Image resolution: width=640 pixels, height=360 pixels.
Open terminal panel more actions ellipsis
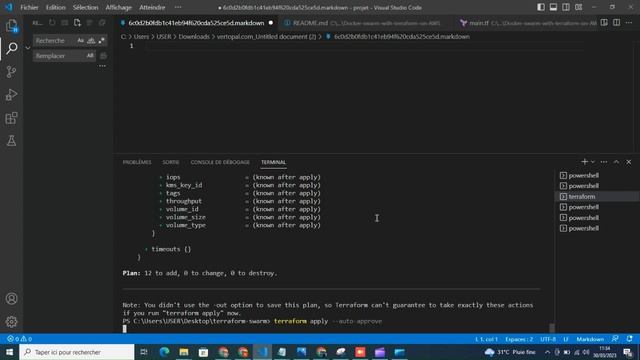pos(604,162)
